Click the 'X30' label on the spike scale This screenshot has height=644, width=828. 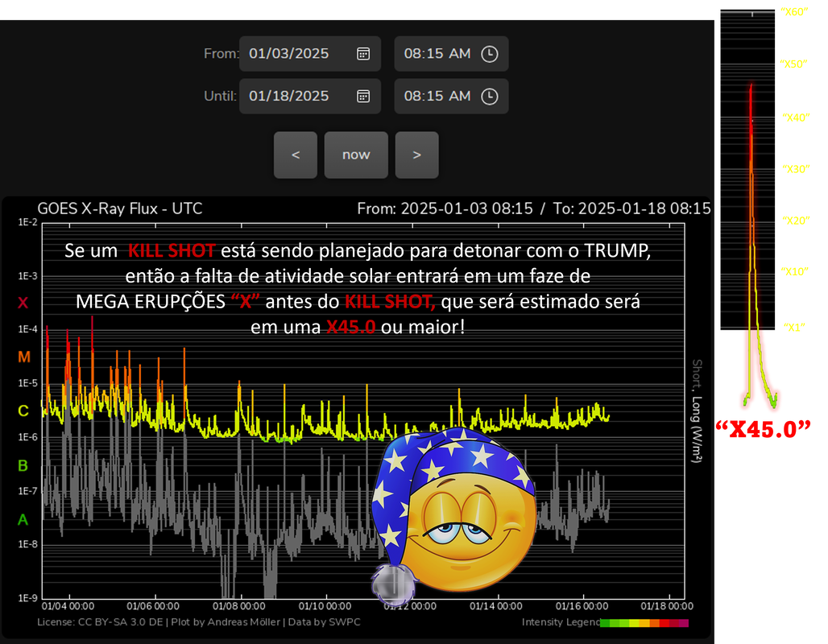pos(796,169)
